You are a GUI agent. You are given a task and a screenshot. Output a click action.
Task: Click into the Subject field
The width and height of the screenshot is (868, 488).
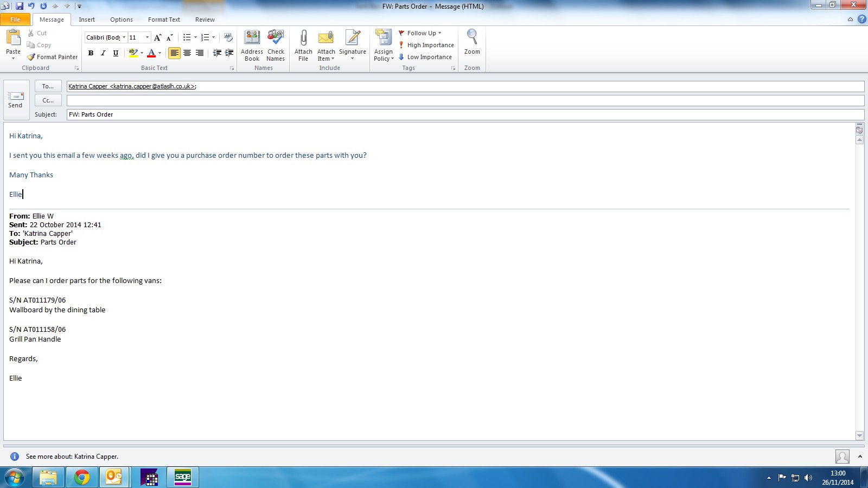click(x=461, y=114)
